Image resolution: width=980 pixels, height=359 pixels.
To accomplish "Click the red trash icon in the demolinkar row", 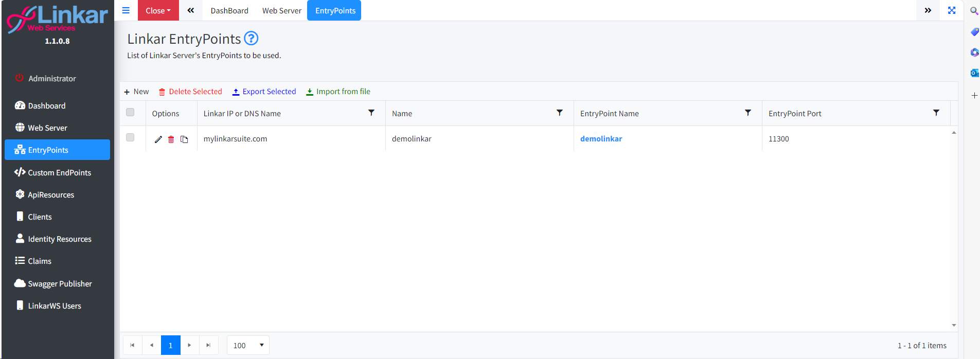I will 171,139.
